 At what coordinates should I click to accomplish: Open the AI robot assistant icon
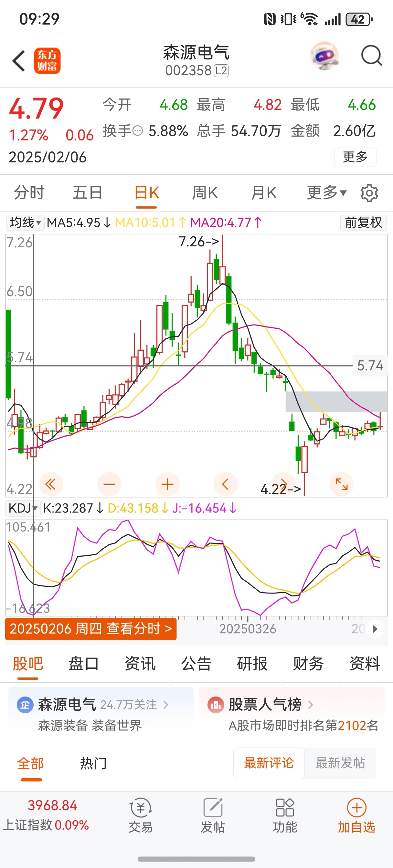point(324,56)
